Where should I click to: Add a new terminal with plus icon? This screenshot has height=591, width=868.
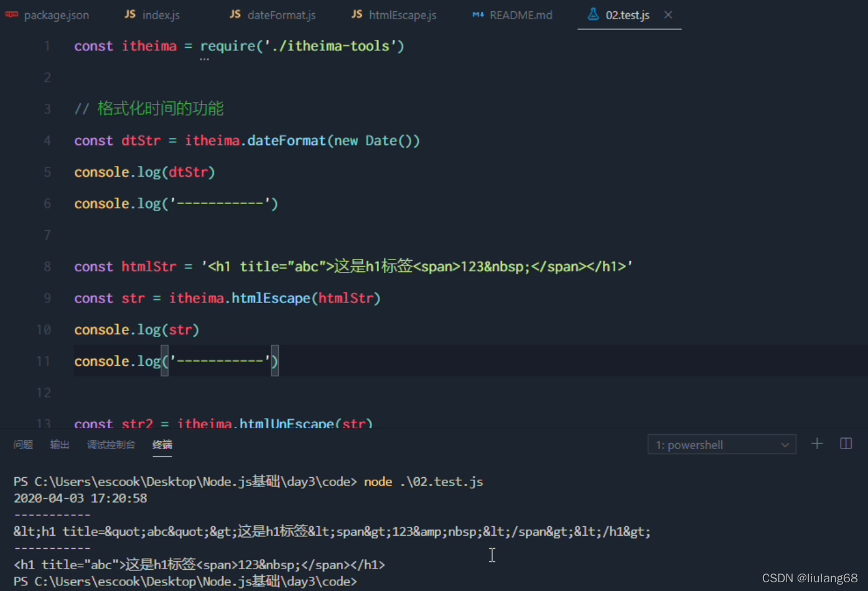pos(817,444)
